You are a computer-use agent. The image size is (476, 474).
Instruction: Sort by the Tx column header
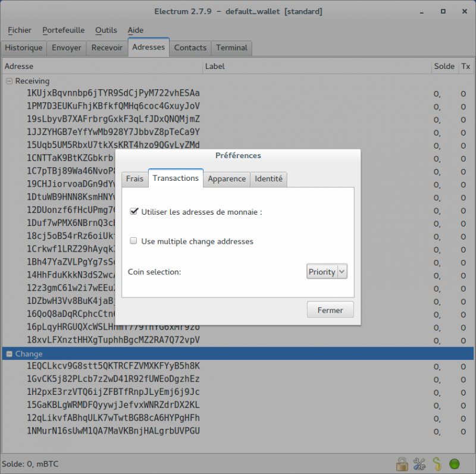pos(466,66)
